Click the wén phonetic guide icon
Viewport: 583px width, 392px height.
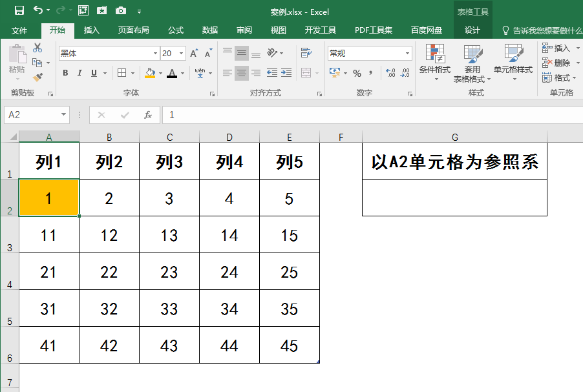coord(200,73)
